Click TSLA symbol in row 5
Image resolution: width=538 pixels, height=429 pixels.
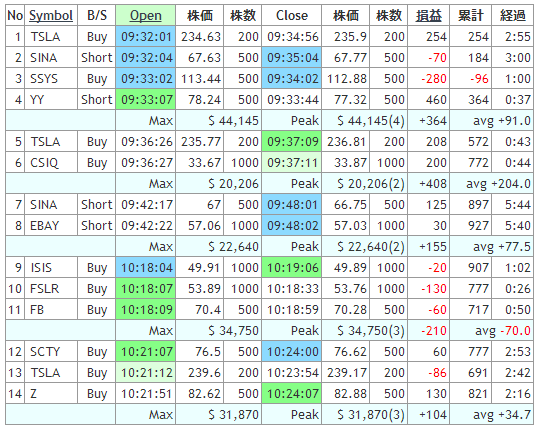[45, 142]
